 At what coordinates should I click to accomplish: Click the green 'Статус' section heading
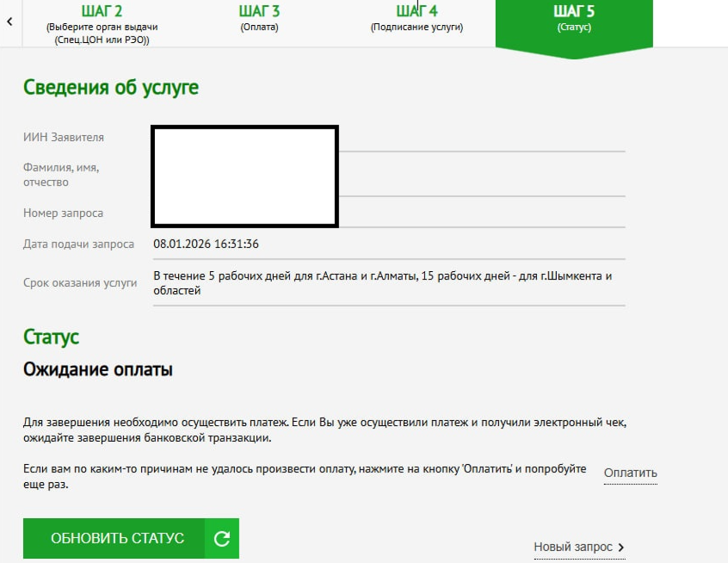tap(52, 336)
